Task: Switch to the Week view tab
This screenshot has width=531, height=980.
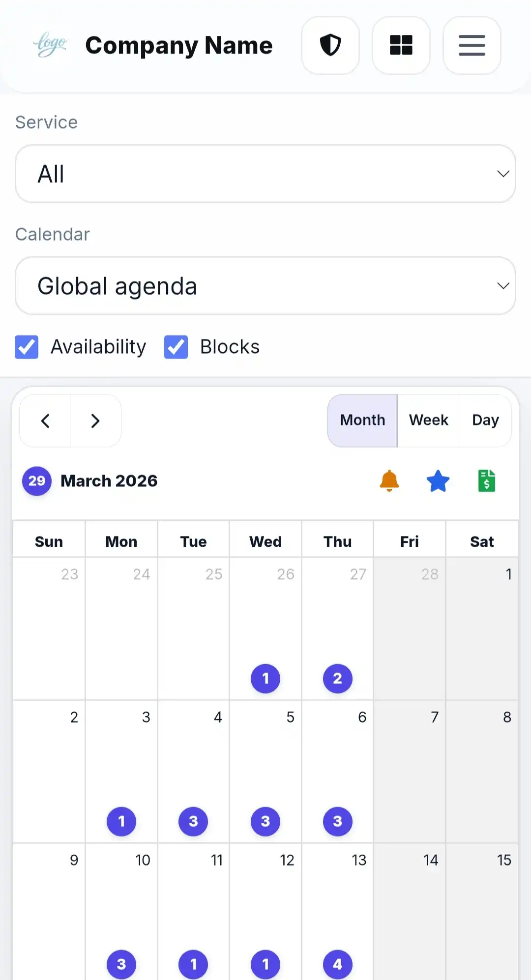Action: pyautogui.click(x=428, y=420)
